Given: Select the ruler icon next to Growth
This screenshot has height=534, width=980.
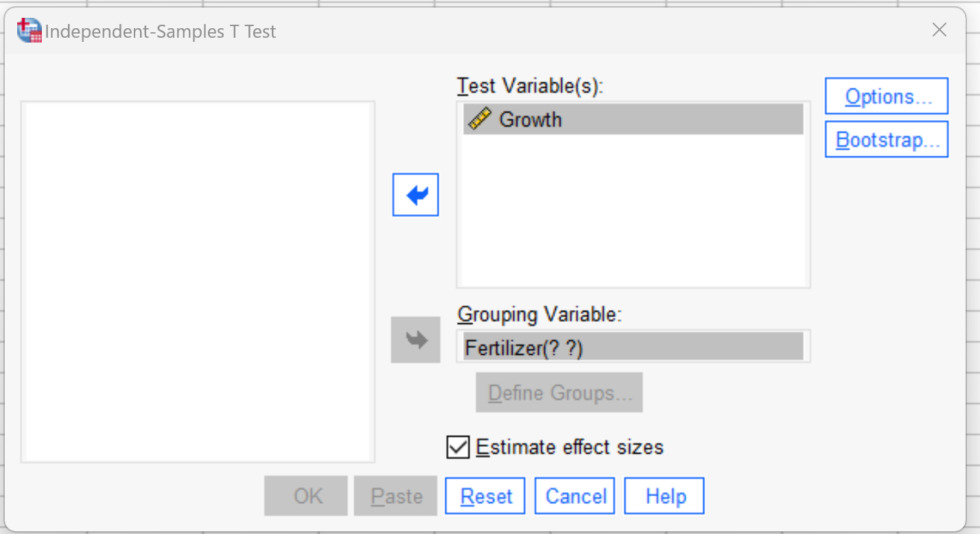Looking at the screenshot, I should tap(482, 119).
